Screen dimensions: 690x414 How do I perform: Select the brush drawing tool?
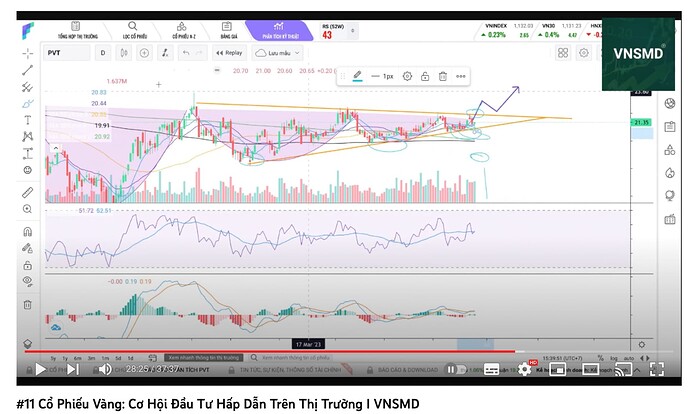[28, 104]
